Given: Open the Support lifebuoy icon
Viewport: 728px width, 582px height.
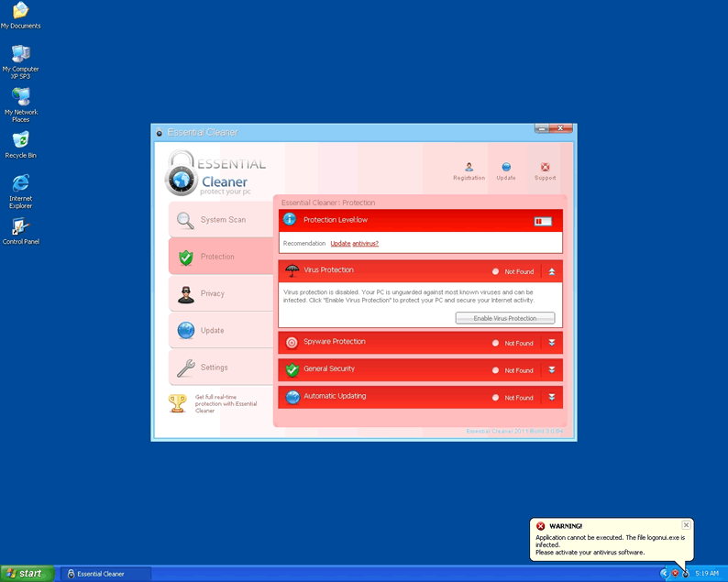Looking at the screenshot, I should tap(545, 168).
